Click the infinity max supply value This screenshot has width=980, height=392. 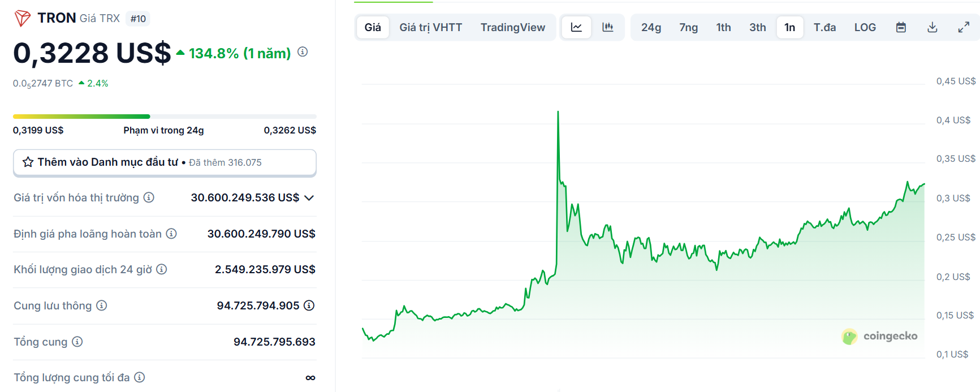[310, 377]
